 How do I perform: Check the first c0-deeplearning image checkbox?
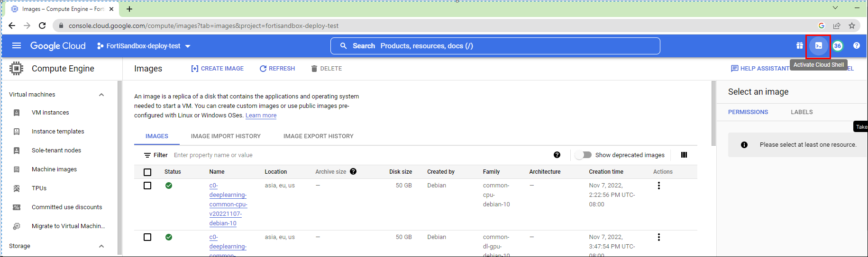coord(147,186)
